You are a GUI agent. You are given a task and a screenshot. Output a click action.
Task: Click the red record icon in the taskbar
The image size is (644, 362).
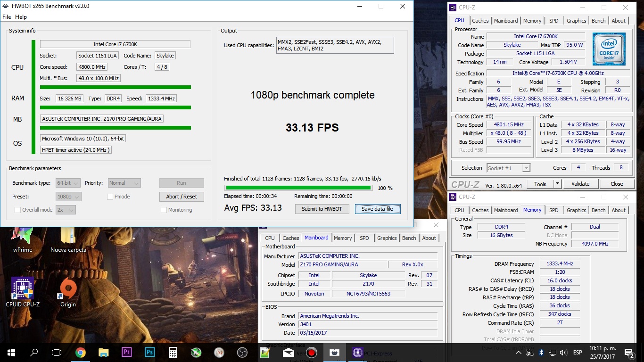coord(311,352)
